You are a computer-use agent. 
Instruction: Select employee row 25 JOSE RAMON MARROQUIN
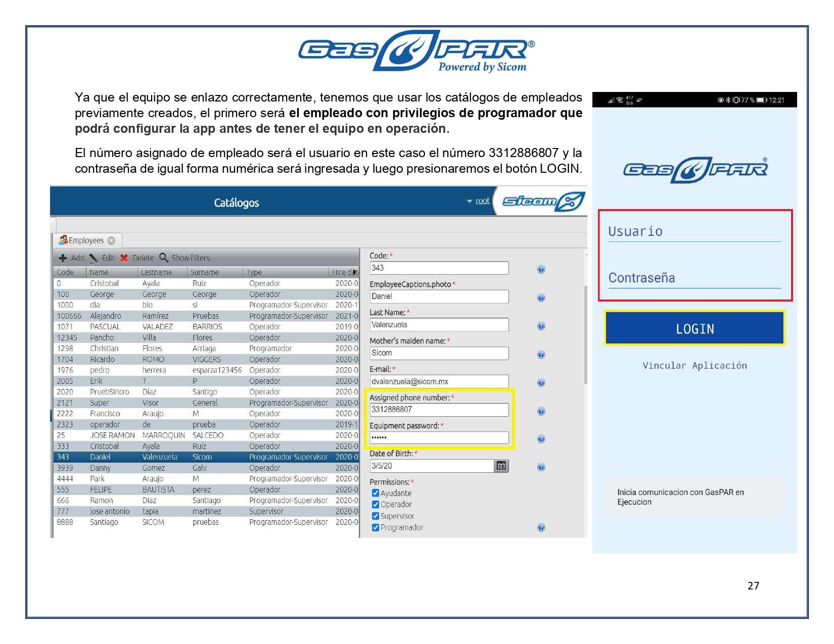(x=206, y=435)
